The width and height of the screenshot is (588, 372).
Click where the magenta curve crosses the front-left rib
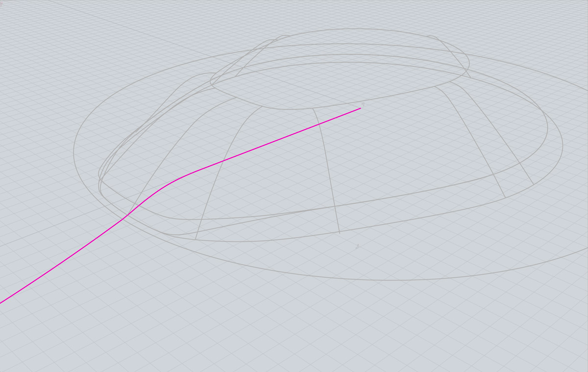[223, 161]
